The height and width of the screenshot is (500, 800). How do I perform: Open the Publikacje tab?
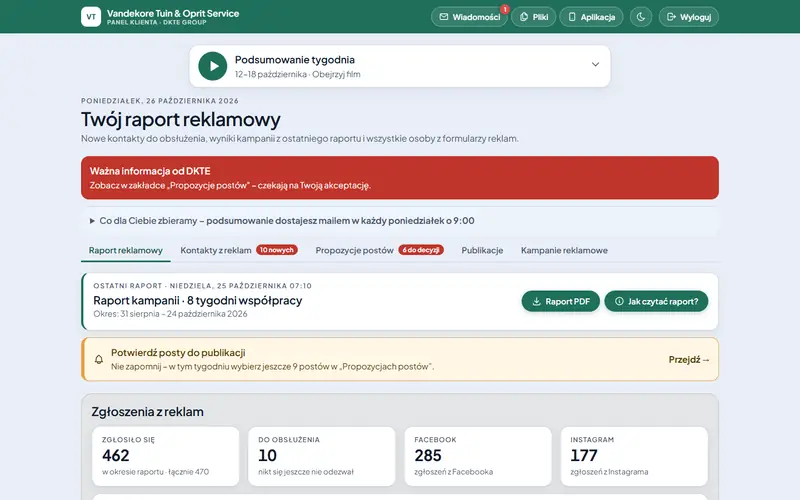pos(482,250)
